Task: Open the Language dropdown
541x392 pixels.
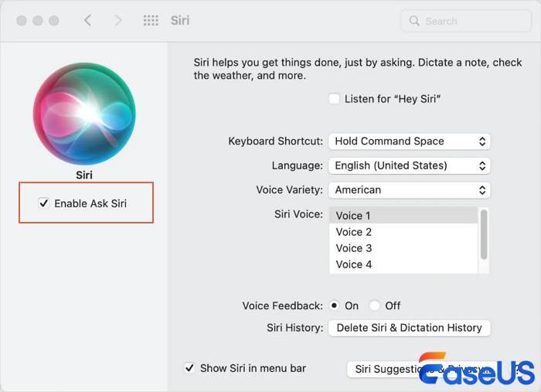Action: 409,165
